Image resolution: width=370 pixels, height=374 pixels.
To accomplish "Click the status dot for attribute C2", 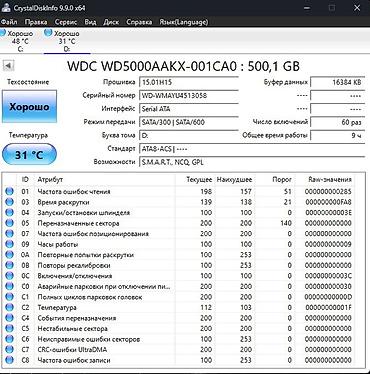I will [x=9, y=307].
